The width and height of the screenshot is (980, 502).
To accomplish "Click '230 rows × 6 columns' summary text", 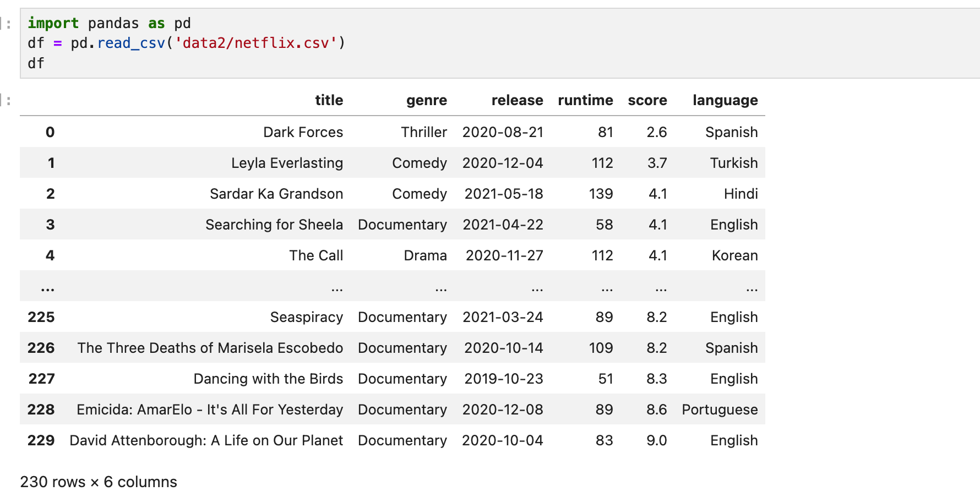I will coord(99,482).
